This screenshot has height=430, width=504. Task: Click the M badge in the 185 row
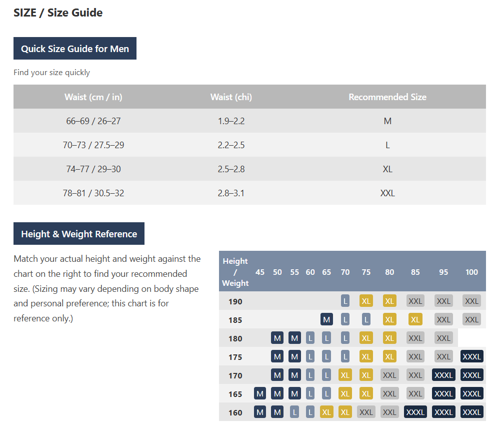[x=326, y=319]
